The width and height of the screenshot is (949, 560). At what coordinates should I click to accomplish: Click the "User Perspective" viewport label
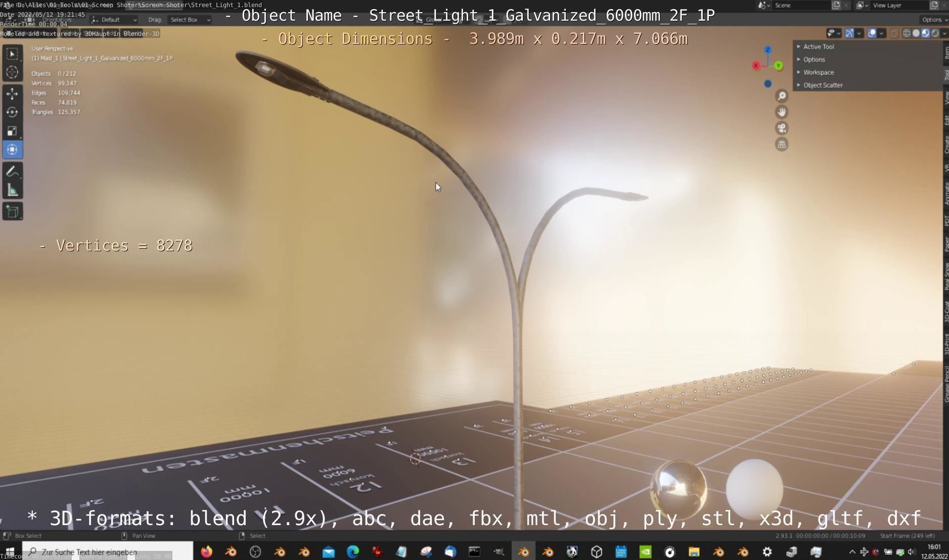pyautogui.click(x=52, y=49)
